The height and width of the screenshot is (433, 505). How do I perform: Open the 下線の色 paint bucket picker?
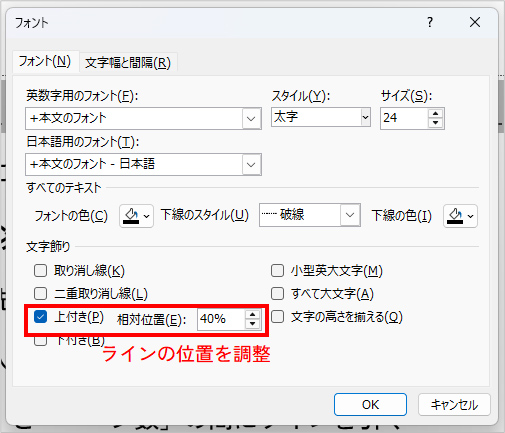point(460,216)
